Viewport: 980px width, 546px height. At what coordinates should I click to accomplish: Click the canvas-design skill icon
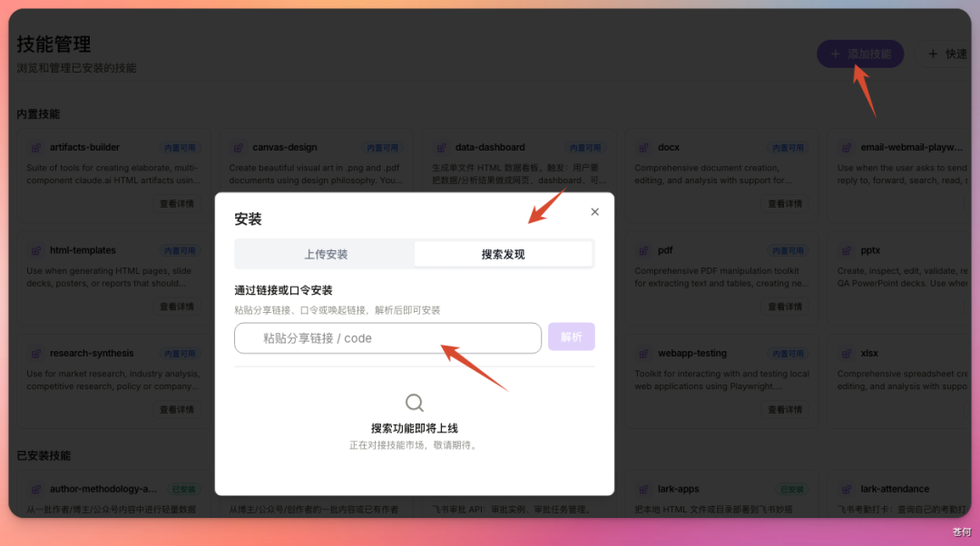[x=239, y=148]
